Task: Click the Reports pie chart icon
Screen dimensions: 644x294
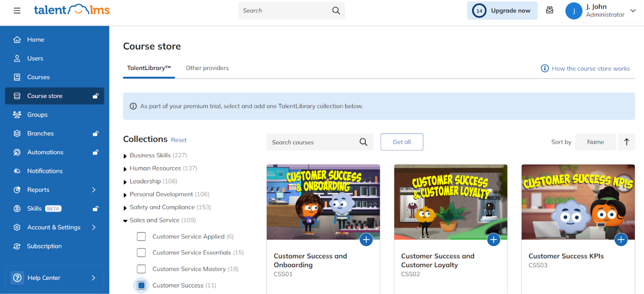Action: tap(17, 190)
